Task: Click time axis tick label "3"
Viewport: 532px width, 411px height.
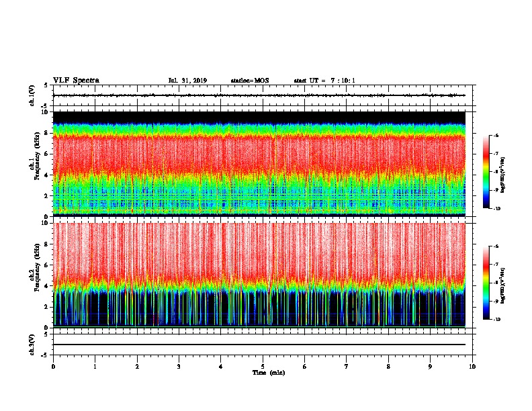Action: tap(179, 367)
